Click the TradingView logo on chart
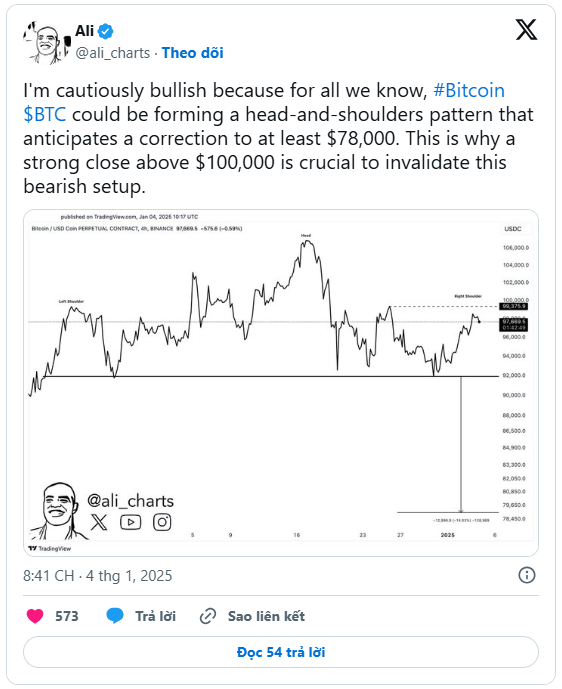This screenshot has height=689, width=562. (49, 548)
